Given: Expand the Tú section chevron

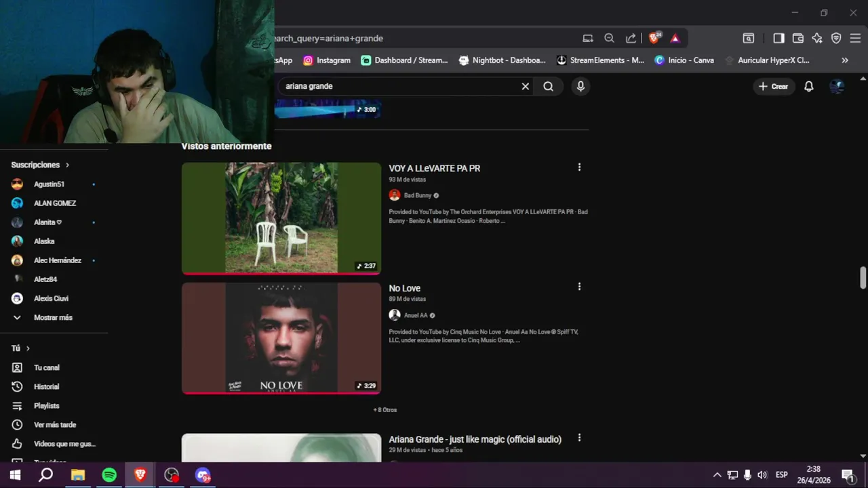Looking at the screenshot, I should tap(28, 348).
